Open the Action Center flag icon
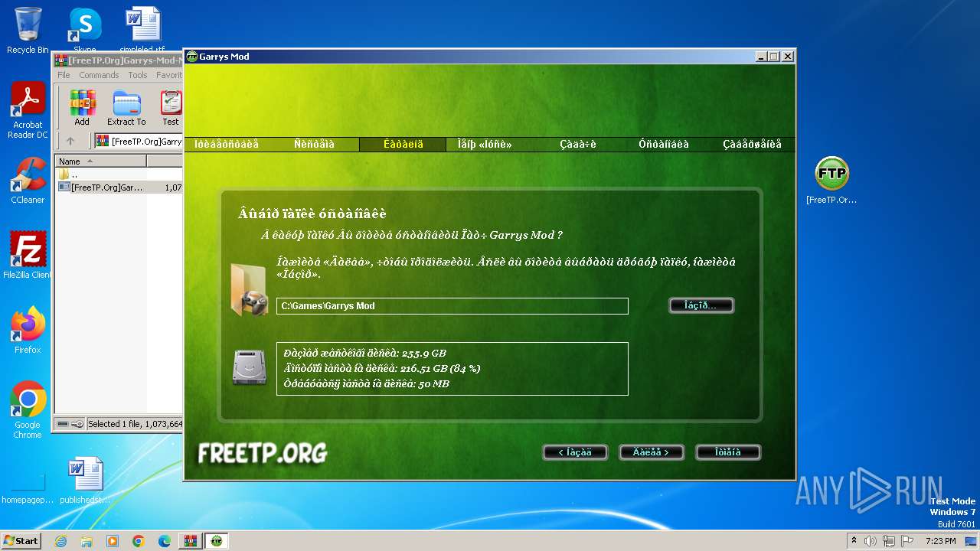 (908, 541)
